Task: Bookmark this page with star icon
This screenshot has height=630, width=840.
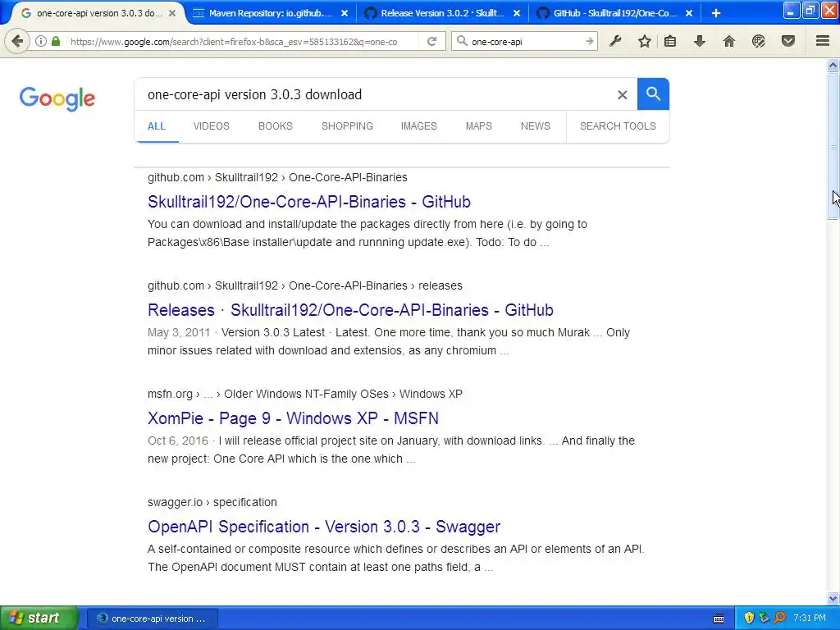Action: (645, 41)
